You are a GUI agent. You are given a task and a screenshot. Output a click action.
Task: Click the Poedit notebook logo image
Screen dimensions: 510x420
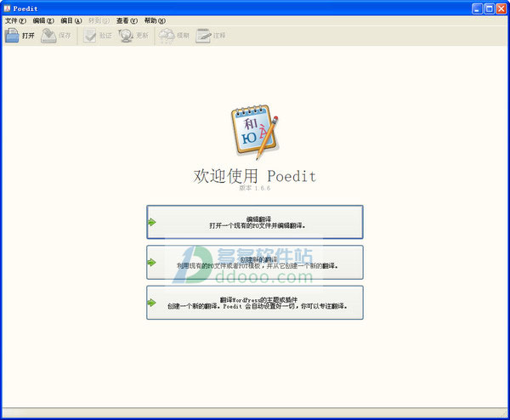(x=255, y=132)
